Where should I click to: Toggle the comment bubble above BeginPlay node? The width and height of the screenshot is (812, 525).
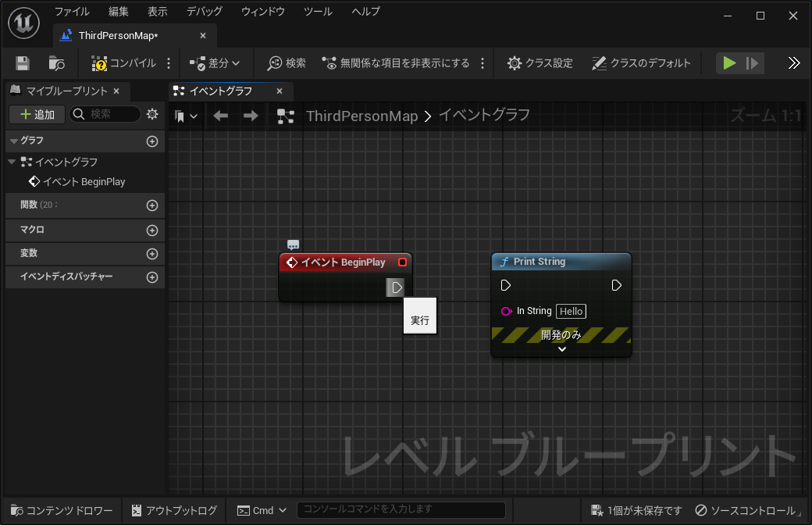point(293,245)
